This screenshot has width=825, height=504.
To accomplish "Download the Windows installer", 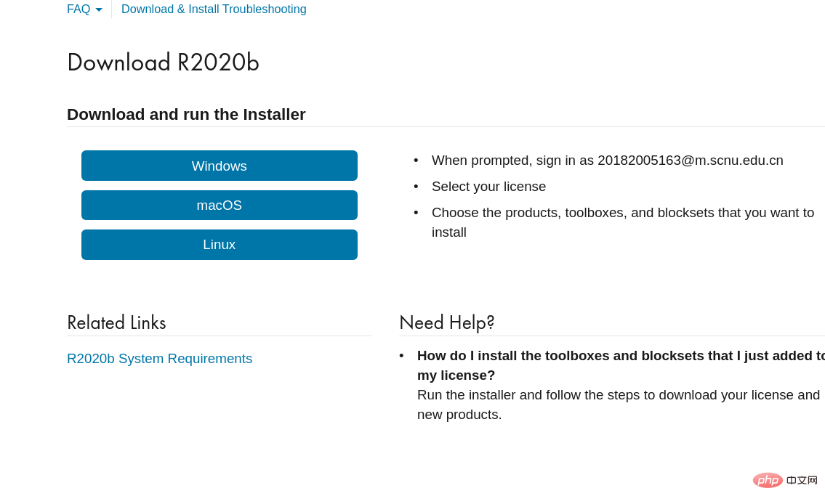I will coord(219,166).
